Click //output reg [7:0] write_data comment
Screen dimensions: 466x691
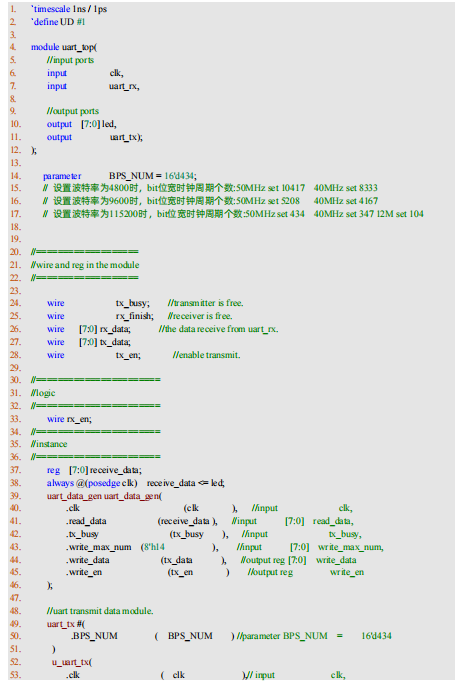click(x=298, y=560)
